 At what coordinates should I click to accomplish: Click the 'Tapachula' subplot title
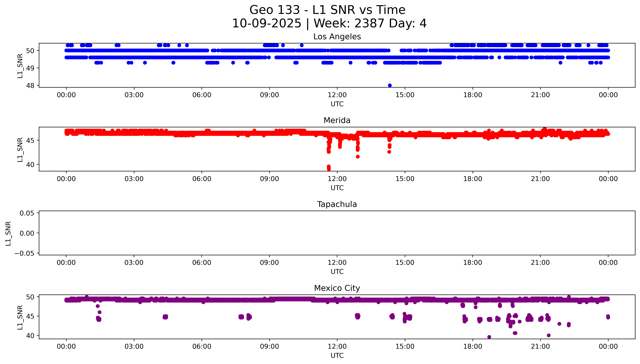(337, 204)
